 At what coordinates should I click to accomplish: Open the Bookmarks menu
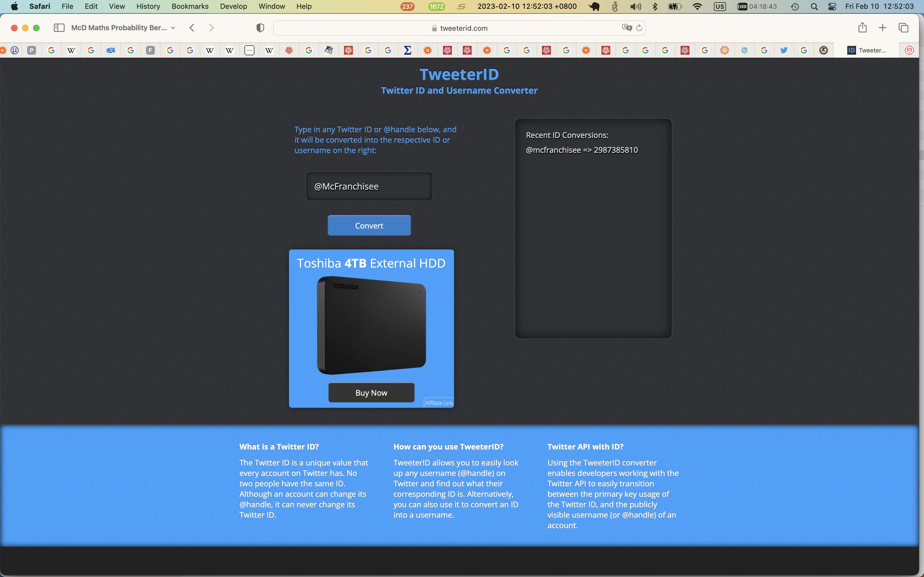(190, 7)
